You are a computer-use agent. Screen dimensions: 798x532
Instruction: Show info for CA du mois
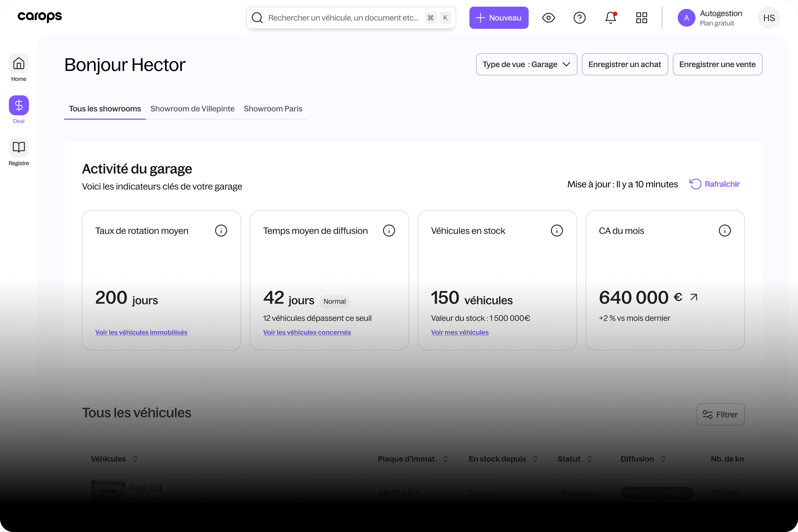725,231
